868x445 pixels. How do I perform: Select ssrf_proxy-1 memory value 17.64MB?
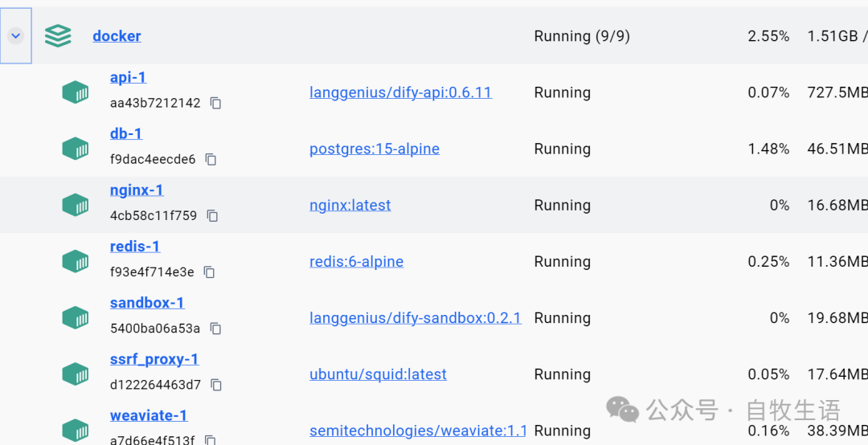coord(837,374)
